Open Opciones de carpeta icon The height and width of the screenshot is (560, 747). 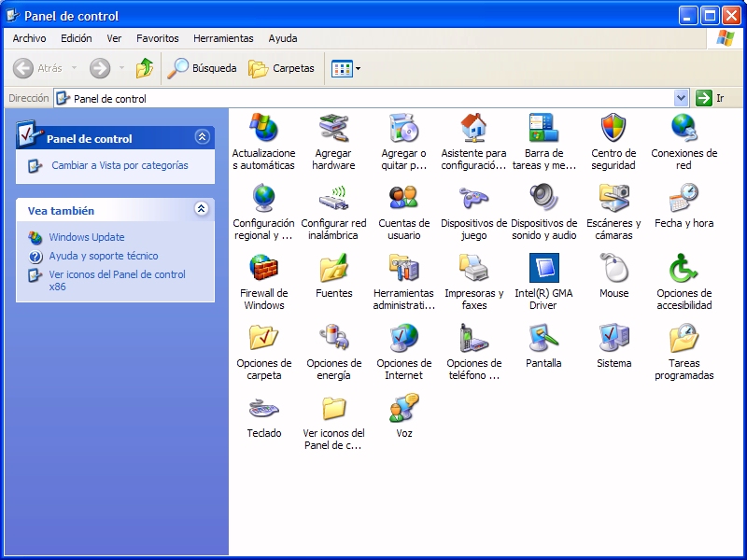[x=263, y=338]
